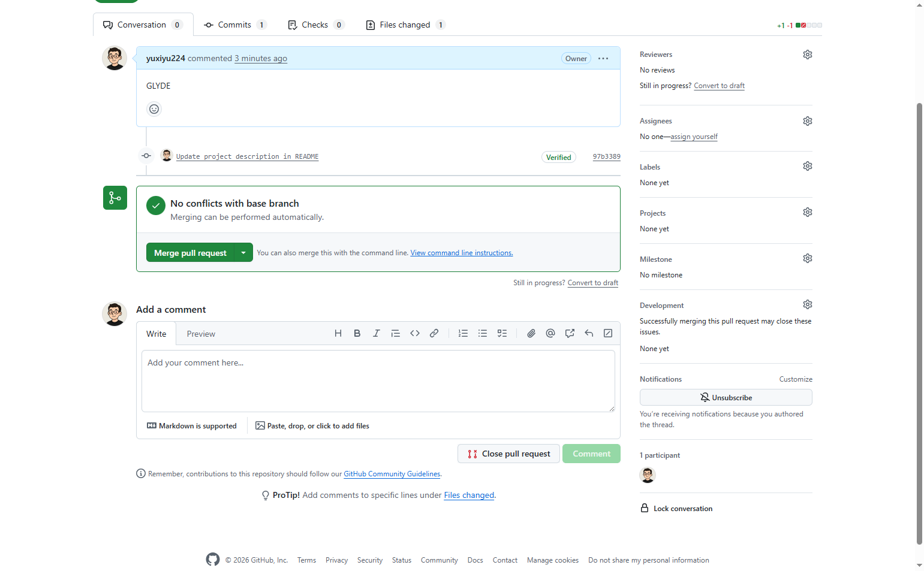Click the page vertical scrollbar
The height and width of the screenshot is (571, 924).
[919, 324]
